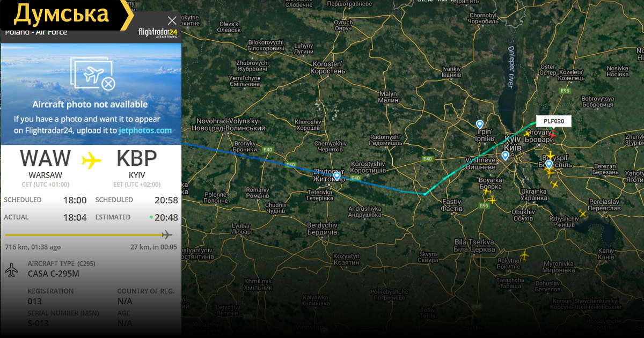
Task: Click the green flight path turn point
Action: [x=424, y=194]
